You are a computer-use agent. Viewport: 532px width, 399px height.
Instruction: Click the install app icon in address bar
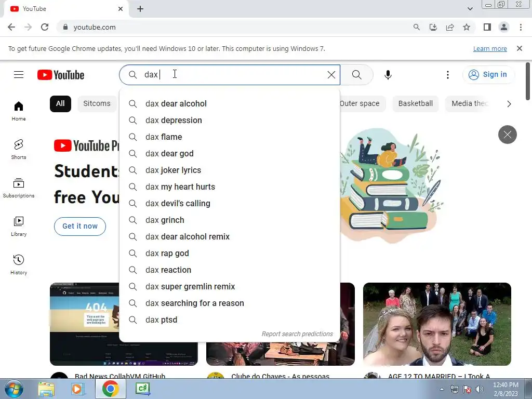coord(433,27)
